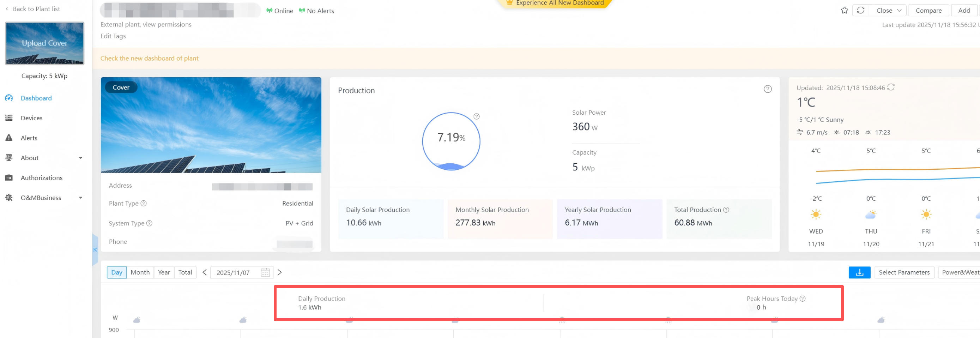The height and width of the screenshot is (338, 980).
Task: Open the calendar date picker icon
Action: (265, 272)
